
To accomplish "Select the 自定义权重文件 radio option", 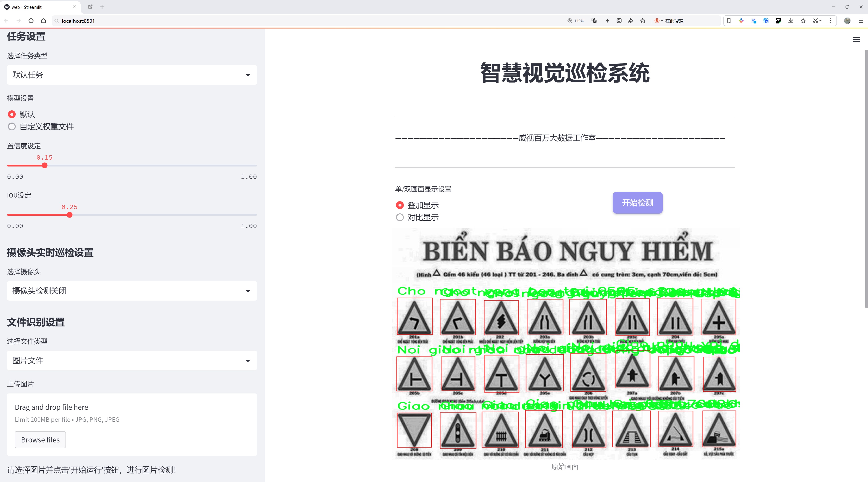I will click(12, 127).
